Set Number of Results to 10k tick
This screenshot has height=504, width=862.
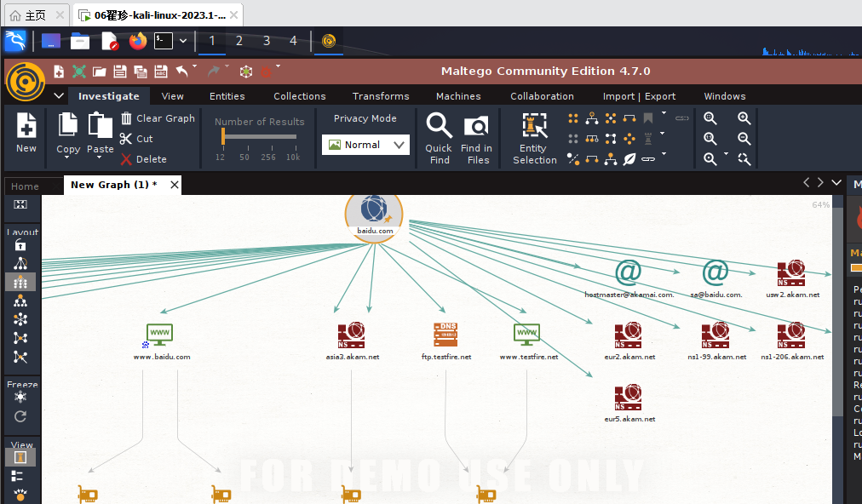click(x=293, y=157)
